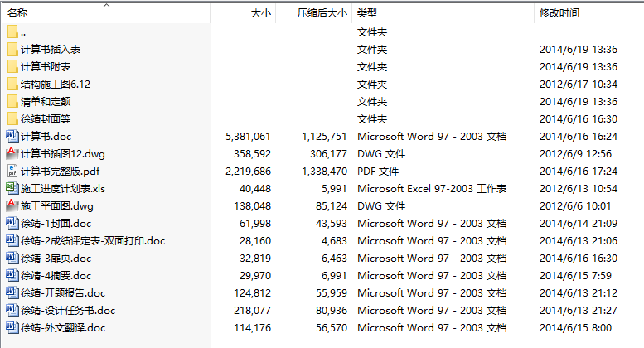Screen dimensions: 644x348
Task: Select file name 徐靖-开题报告.doc
Action: (63, 293)
